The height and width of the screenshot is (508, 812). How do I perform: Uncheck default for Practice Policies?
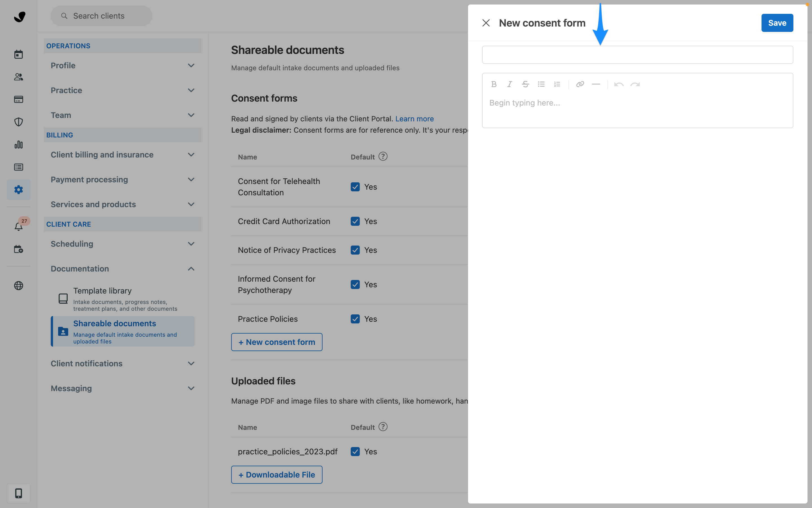pyautogui.click(x=355, y=319)
